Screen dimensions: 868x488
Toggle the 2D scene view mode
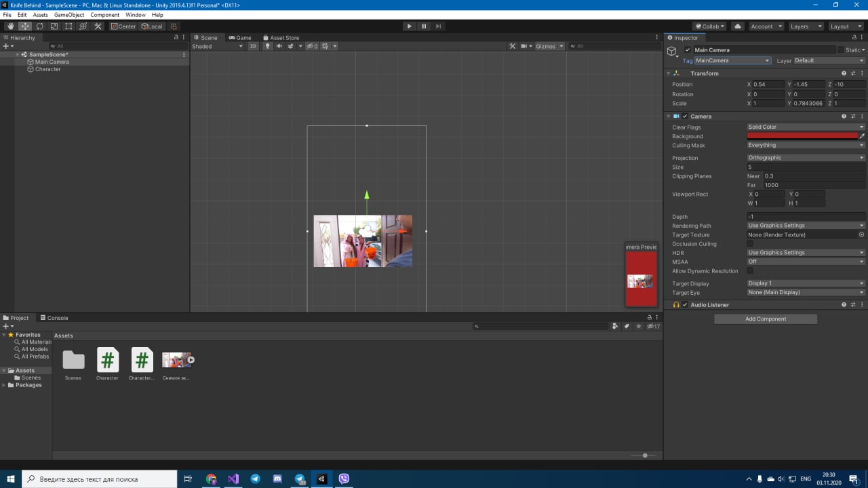(253, 46)
